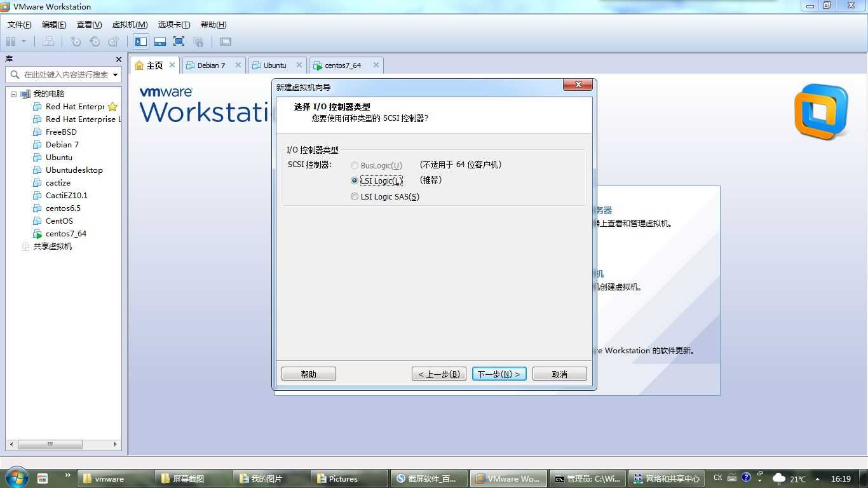This screenshot has width=868, height=488.
Task: Open the 屏幕截图 taskbar item
Action: (194, 479)
